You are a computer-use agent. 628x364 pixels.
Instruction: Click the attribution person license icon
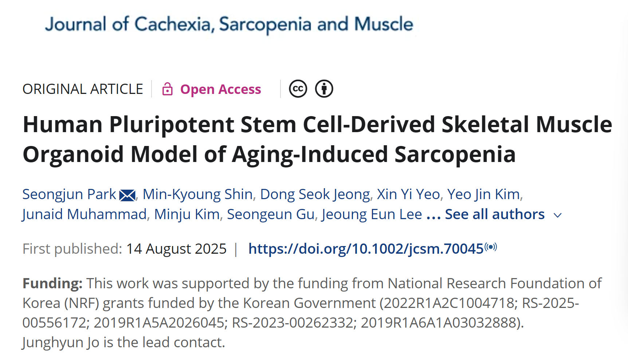(324, 89)
